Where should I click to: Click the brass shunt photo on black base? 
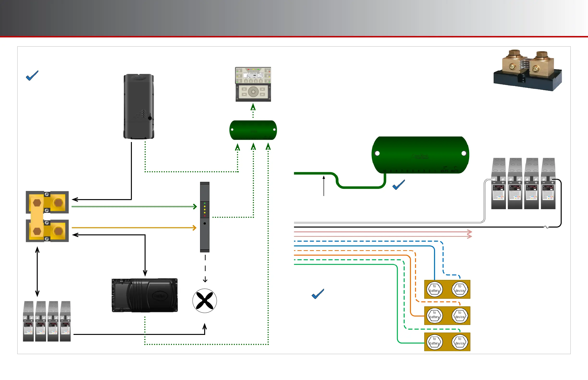click(528, 70)
